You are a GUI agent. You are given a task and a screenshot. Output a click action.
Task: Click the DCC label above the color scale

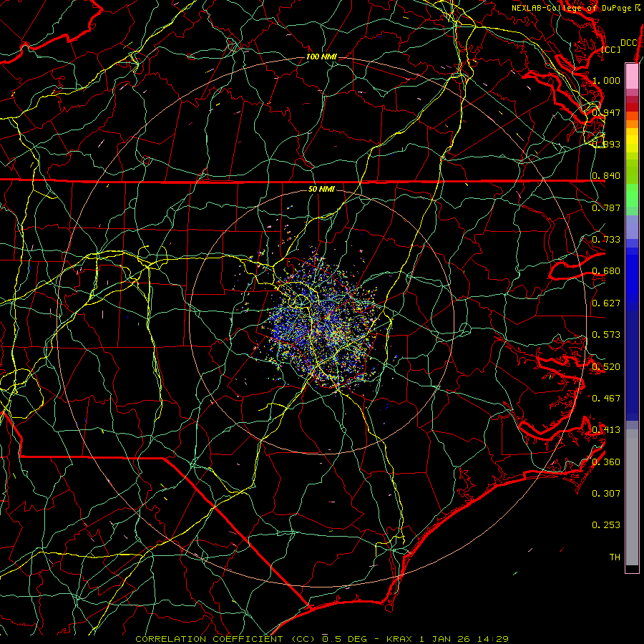click(x=629, y=43)
